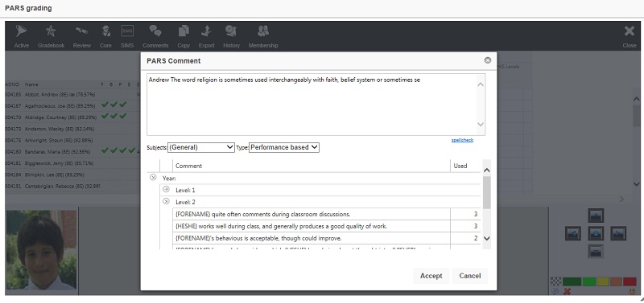Collapse the Level: 2 group

click(166, 201)
